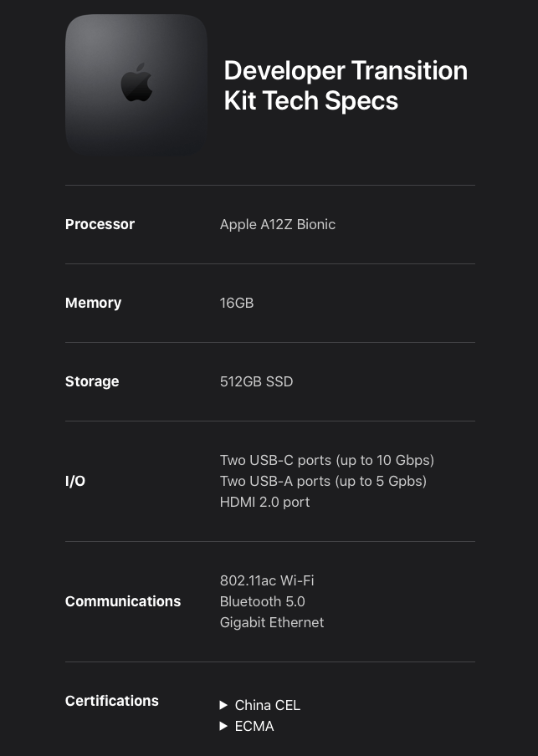Image resolution: width=538 pixels, height=756 pixels.
Task: Click the Apple A12Z Bionic text
Action: tap(278, 224)
